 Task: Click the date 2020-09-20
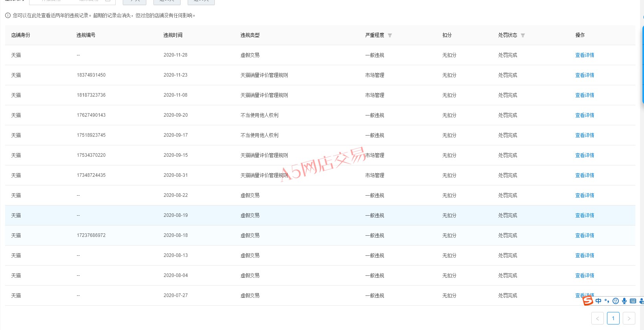click(176, 115)
